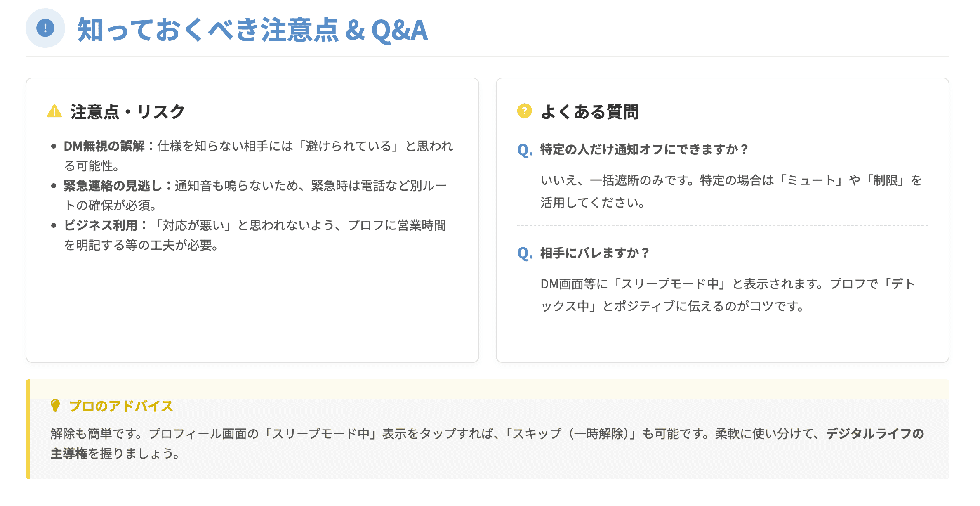Click the プロのアドバイス heading text
The height and width of the screenshot is (506, 980).
pyautogui.click(x=121, y=406)
